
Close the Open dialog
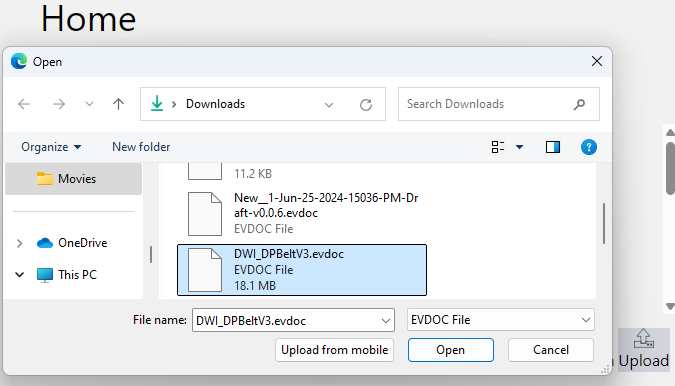pyautogui.click(x=597, y=62)
